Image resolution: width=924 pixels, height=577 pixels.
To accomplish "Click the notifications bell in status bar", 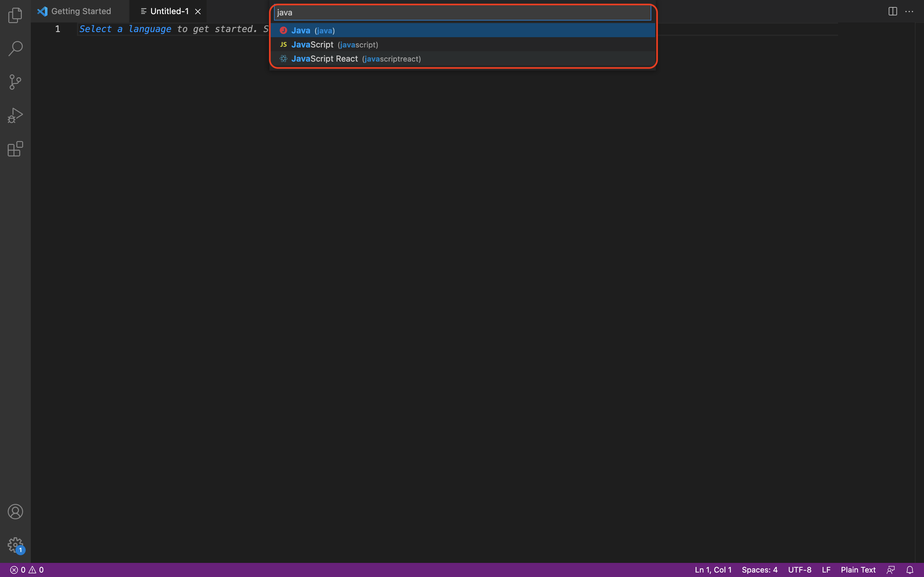I will click(x=910, y=570).
